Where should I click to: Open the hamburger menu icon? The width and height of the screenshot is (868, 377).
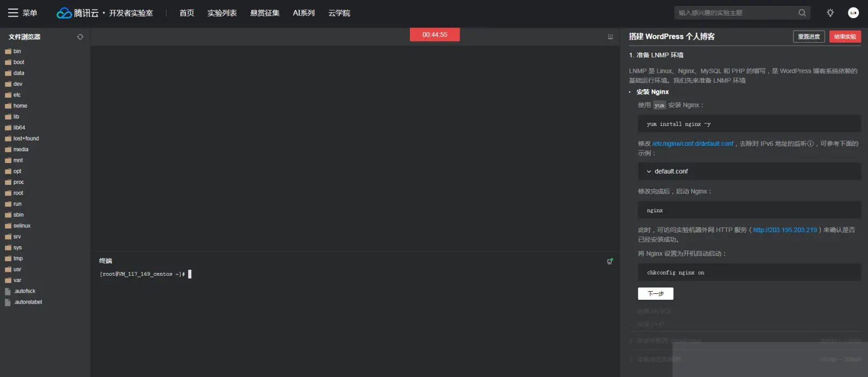click(x=13, y=13)
